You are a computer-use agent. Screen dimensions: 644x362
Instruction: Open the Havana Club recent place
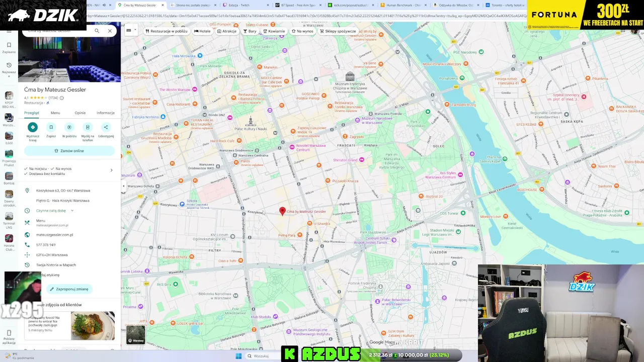[x=9, y=239]
